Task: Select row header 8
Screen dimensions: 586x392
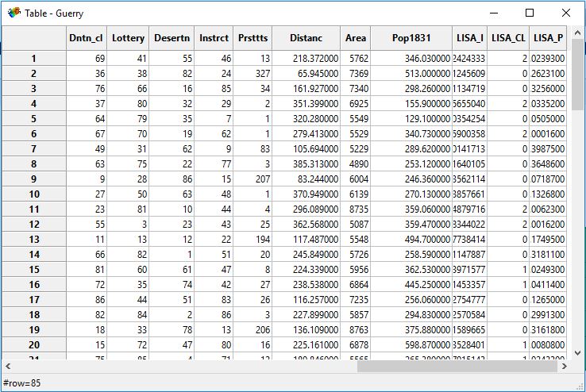Action: coord(34,164)
